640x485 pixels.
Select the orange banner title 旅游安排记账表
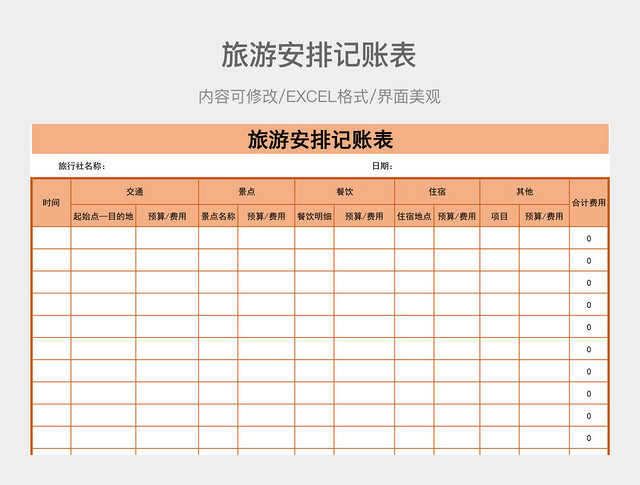(x=320, y=140)
